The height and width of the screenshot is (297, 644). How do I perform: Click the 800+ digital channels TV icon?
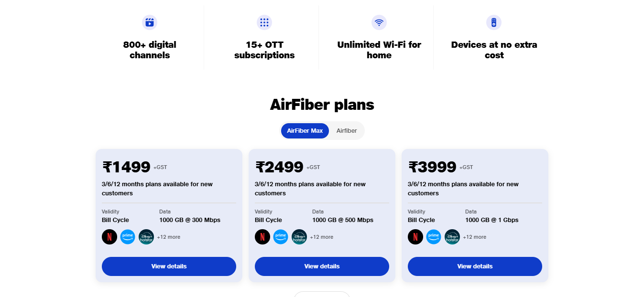(x=150, y=22)
